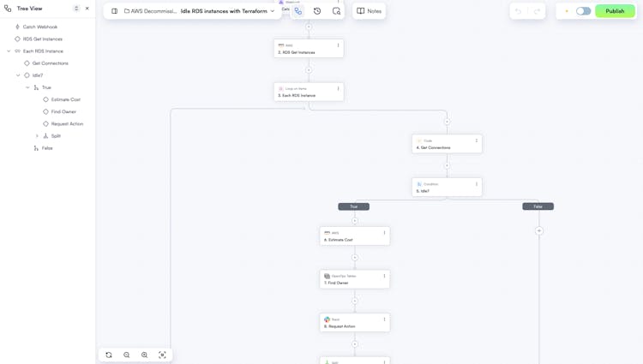Click the undo arrow
The image size is (643, 364).
519,11
